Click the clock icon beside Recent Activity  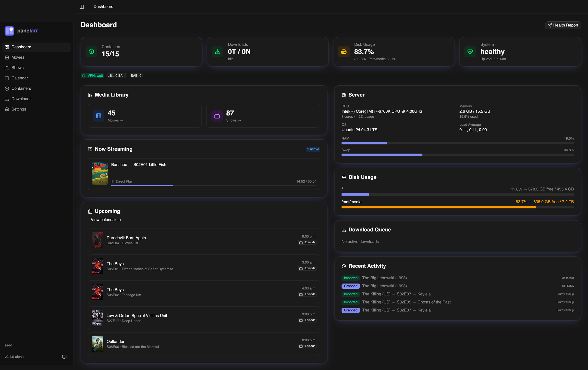coord(344,266)
